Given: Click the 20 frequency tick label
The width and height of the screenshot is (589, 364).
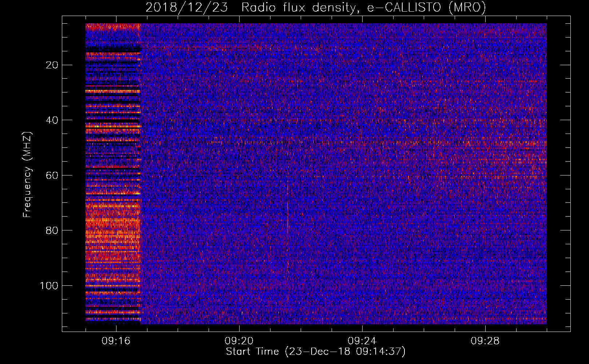Looking at the screenshot, I should (52, 65).
